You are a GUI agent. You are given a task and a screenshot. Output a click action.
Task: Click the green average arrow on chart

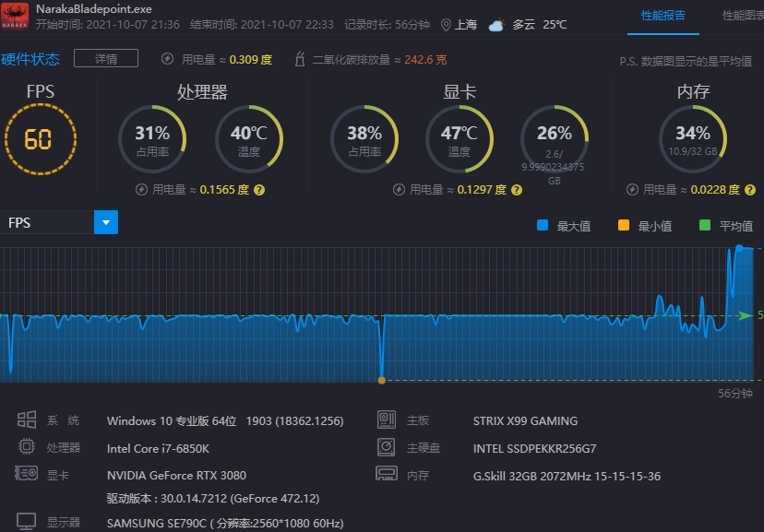click(x=745, y=316)
